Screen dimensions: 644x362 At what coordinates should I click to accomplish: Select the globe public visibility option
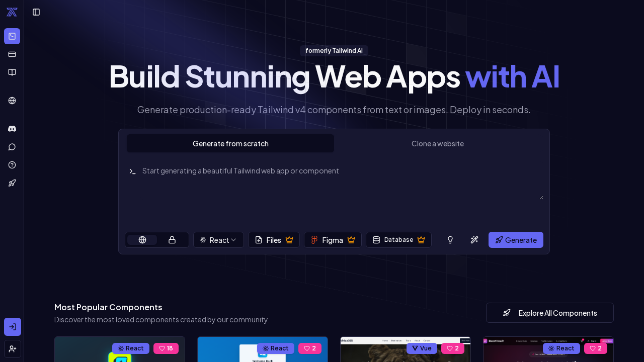point(142,240)
